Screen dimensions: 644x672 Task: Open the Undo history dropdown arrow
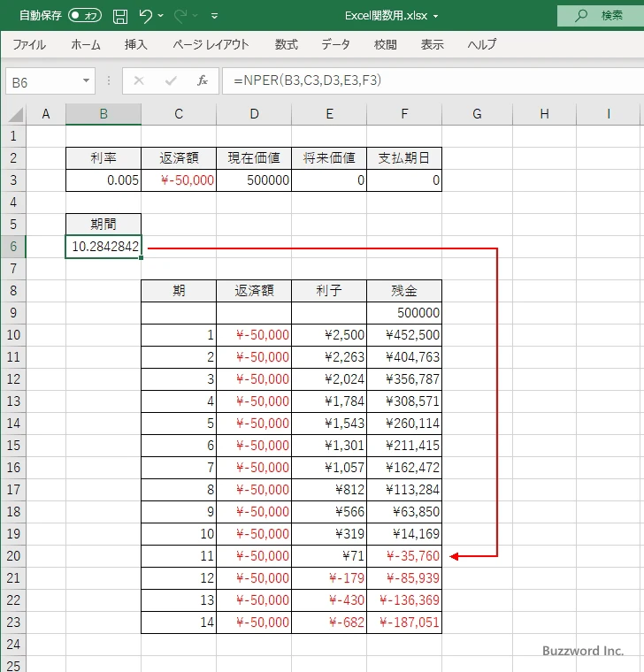click(x=164, y=16)
